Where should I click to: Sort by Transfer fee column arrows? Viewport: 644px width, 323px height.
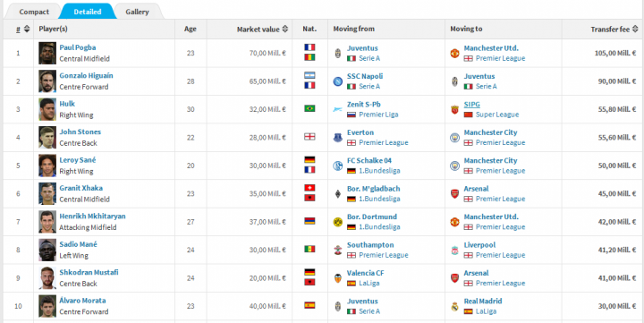point(635,30)
